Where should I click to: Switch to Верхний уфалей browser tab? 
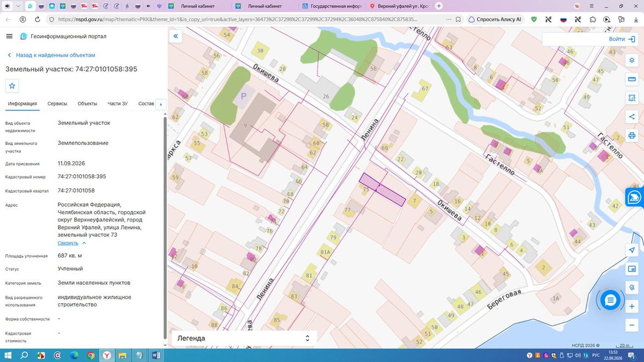point(398,6)
